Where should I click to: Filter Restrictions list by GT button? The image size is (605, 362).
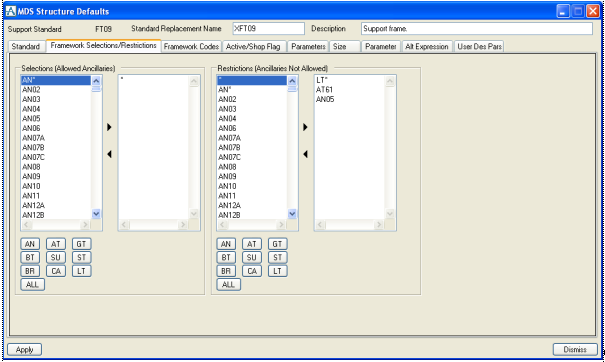click(277, 244)
